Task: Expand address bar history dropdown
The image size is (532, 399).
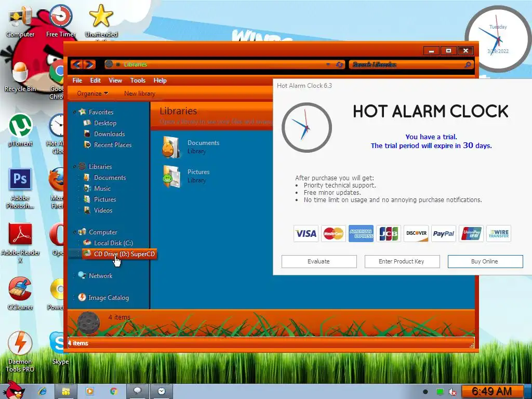Action: [x=328, y=64]
